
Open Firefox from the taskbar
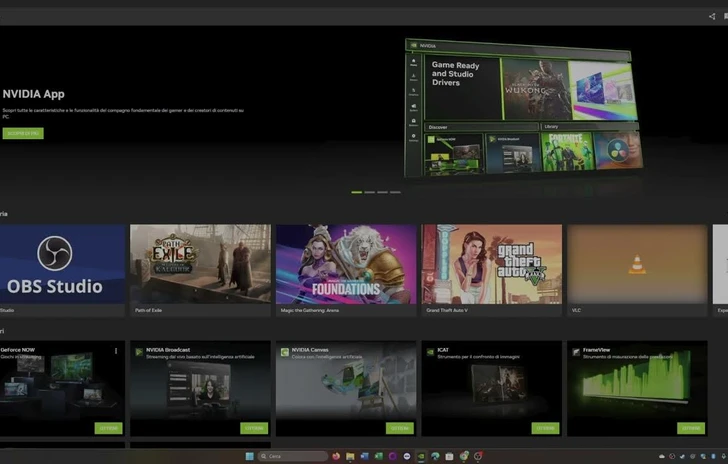tap(336, 456)
